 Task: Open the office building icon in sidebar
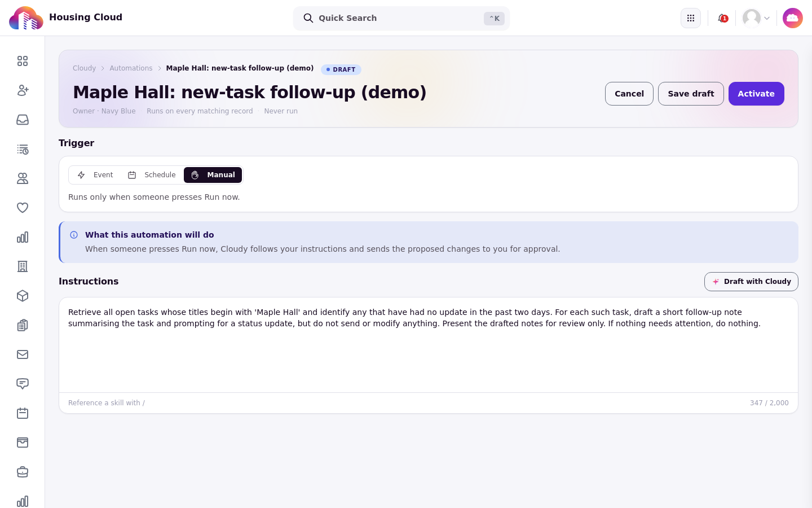(23, 266)
